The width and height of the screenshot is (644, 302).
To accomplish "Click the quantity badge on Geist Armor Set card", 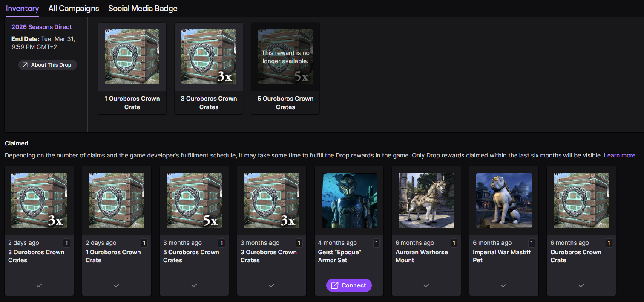I will (377, 243).
